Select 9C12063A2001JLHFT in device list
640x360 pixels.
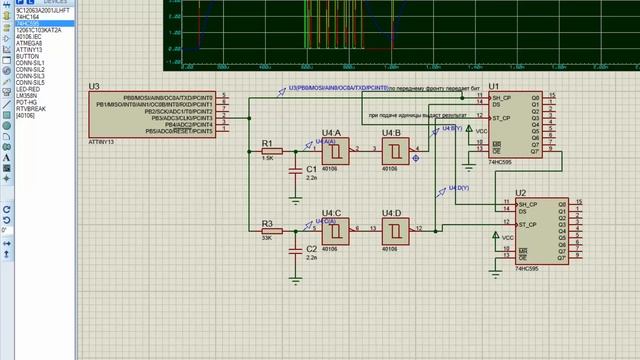44,10
